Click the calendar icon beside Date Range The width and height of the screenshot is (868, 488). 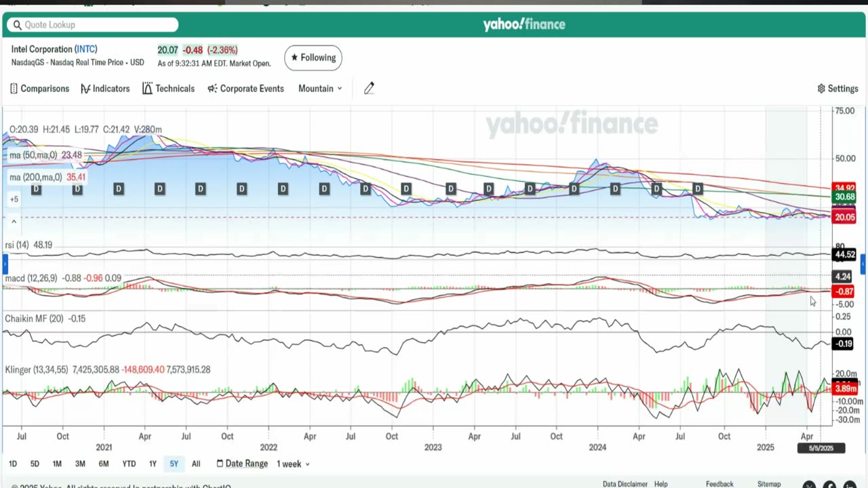coord(220,464)
